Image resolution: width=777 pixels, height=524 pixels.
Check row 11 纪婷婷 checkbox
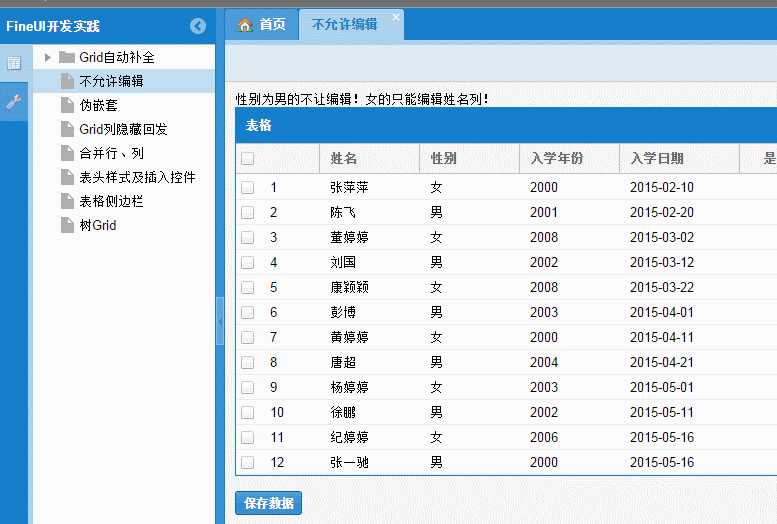pos(247,437)
